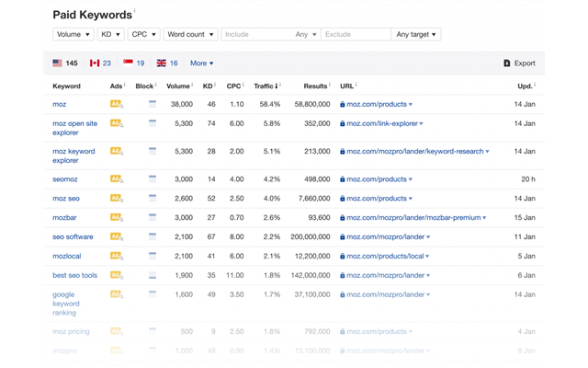Click the Ad icon for mozbar row
This screenshot has width=588, height=368.
click(116, 217)
